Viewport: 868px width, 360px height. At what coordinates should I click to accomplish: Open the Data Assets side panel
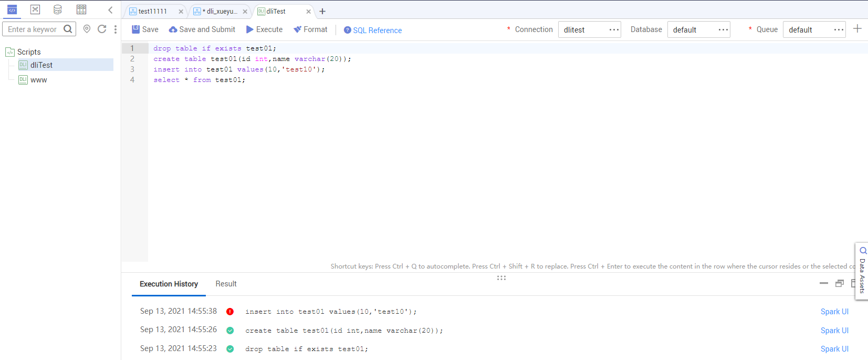pos(862,271)
